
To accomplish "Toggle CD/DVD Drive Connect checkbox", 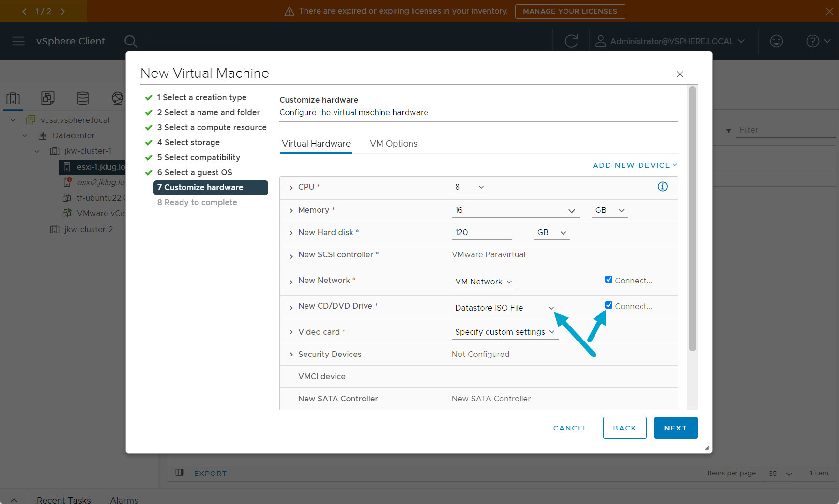I will pos(609,305).
